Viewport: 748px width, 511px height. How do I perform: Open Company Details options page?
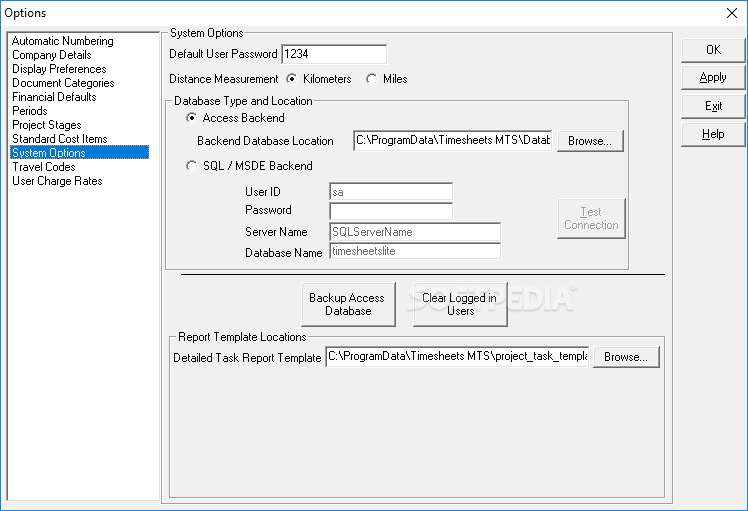click(52, 55)
